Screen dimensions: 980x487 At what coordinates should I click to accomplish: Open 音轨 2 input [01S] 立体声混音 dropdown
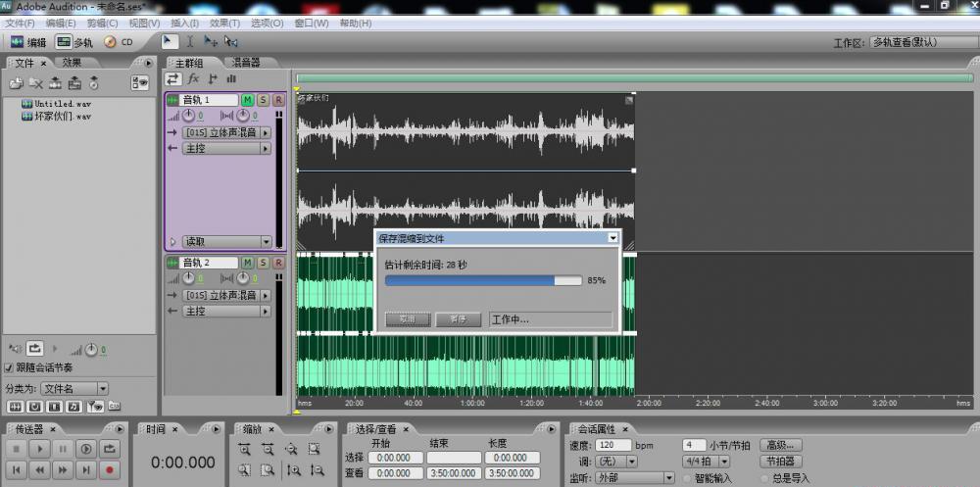226,295
